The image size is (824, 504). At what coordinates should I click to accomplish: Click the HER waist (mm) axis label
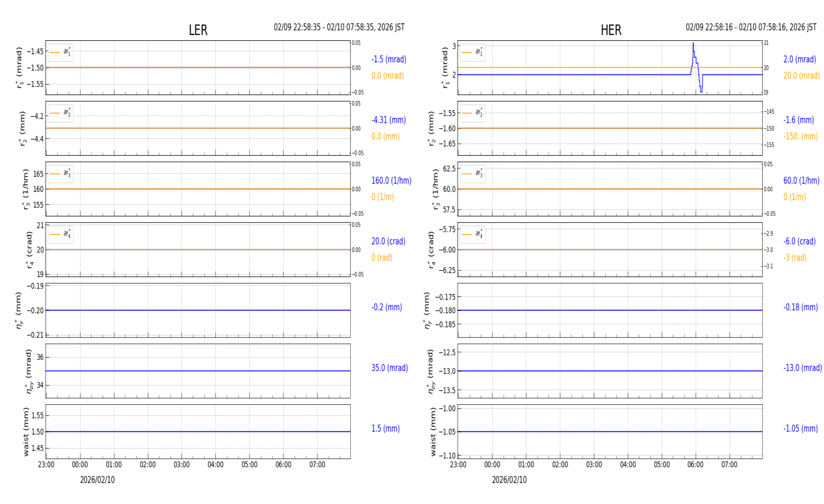point(432,432)
